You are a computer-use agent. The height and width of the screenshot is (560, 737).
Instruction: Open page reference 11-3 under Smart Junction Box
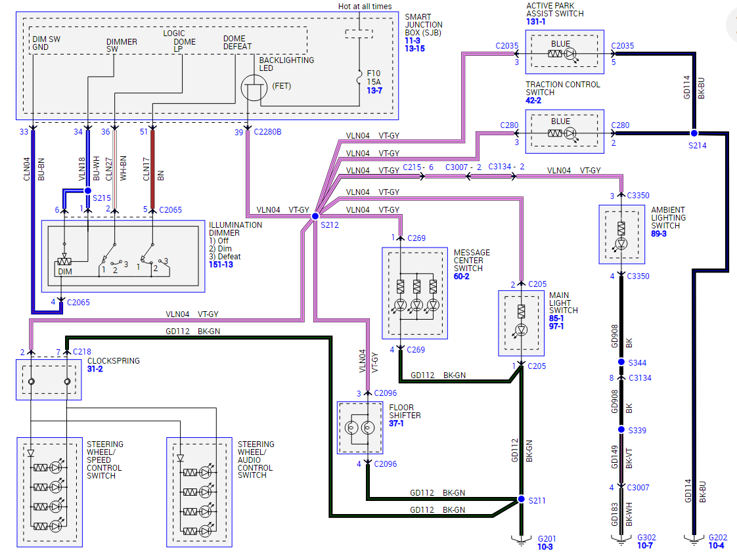coord(413,41)
